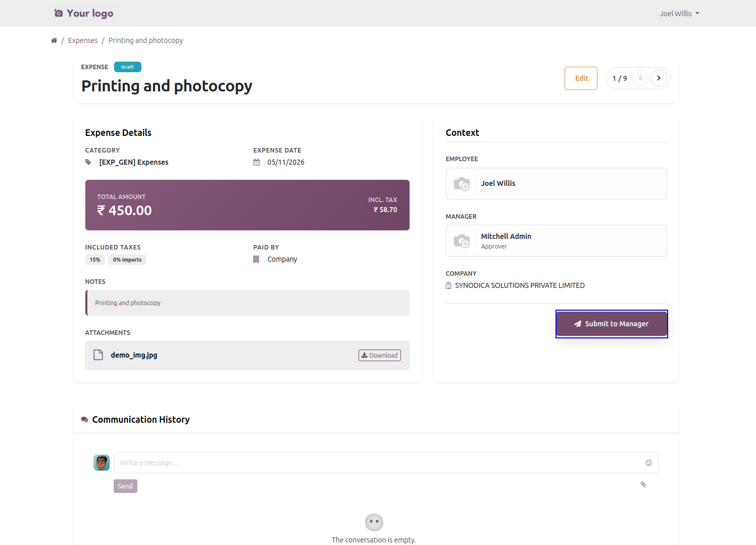756x545 pixels.
Task: Click the emoji smiley icon in message box
Action: [648, 463]
